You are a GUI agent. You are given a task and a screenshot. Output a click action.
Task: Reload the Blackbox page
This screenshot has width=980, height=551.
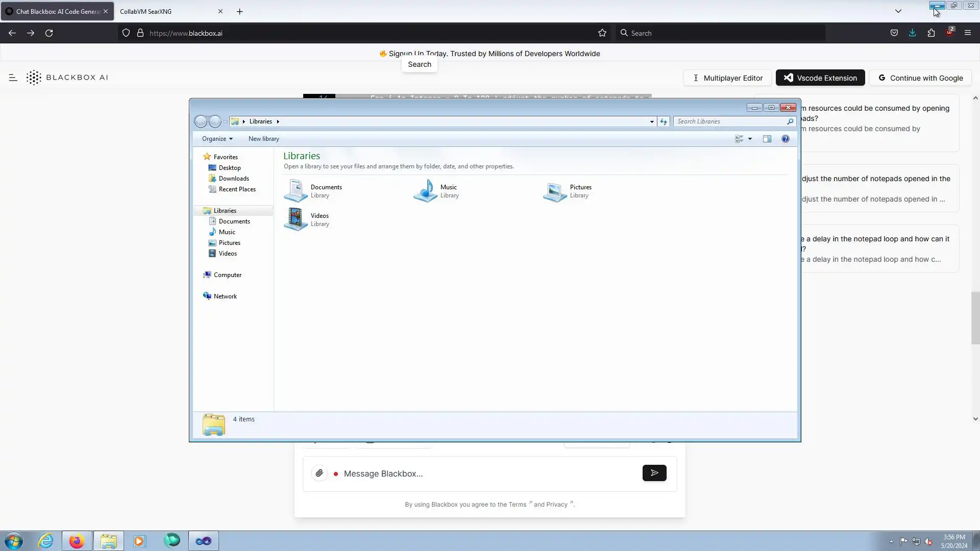click(x=49, y=33)
